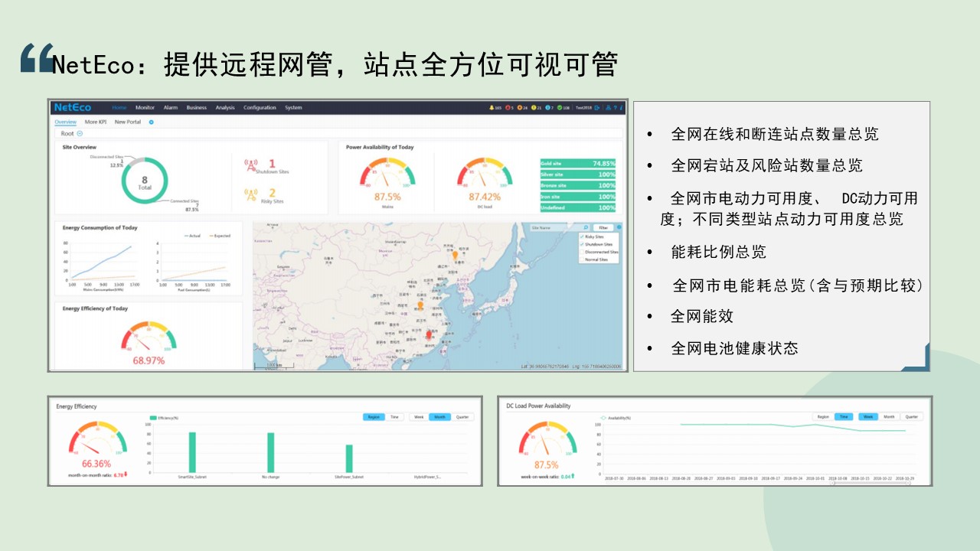Open the Configuration menu

(260, 108)
